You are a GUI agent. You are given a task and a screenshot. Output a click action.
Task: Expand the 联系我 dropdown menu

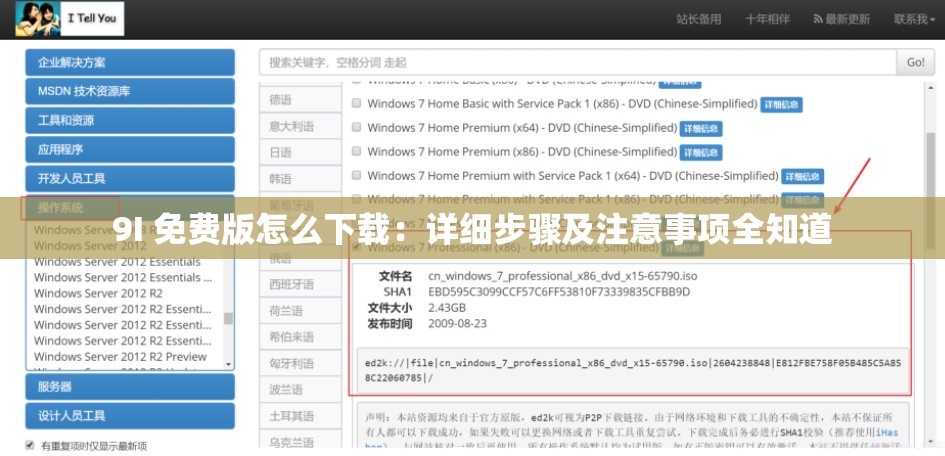point(915,19)
